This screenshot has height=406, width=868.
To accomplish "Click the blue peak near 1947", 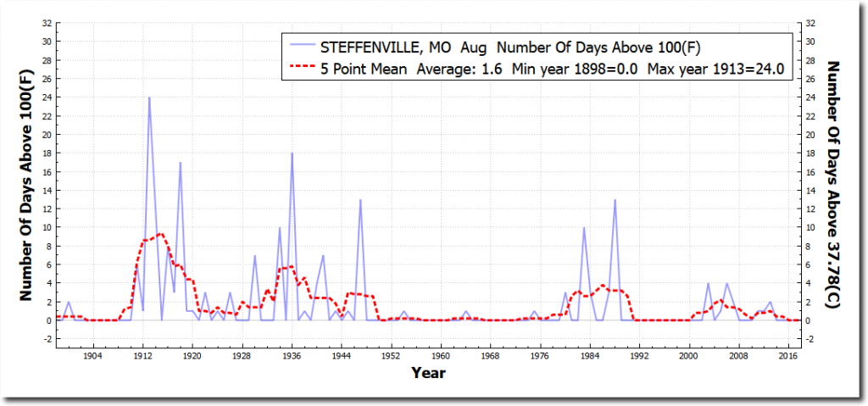I will [x=360, y=200].
